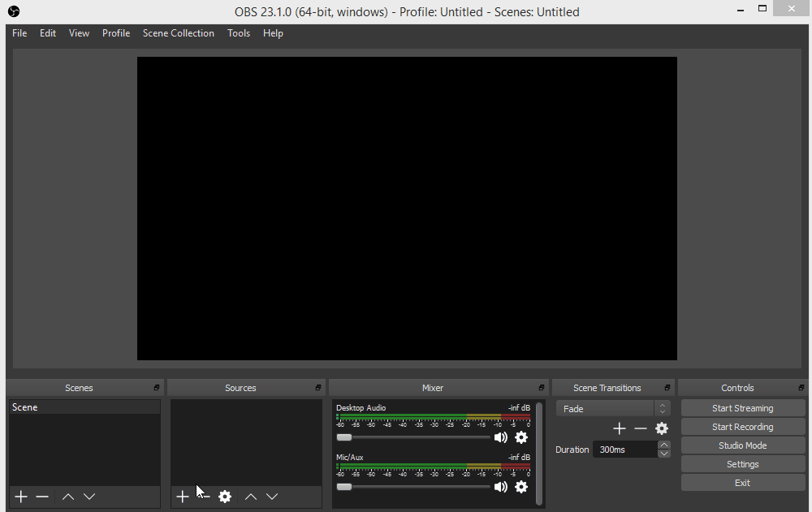
Task: Adjust Mic/Aux volume slider
Action: [412, 487]
